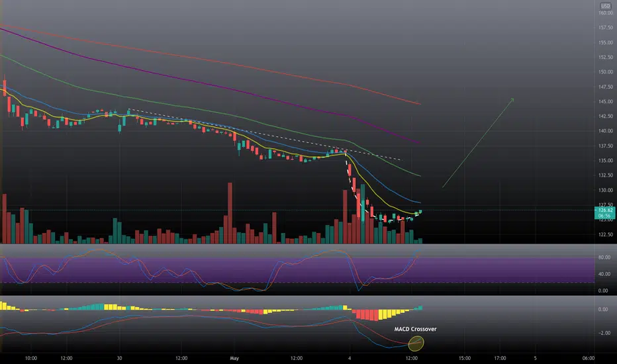Click the 155.00 price axis label

[606, 42]
